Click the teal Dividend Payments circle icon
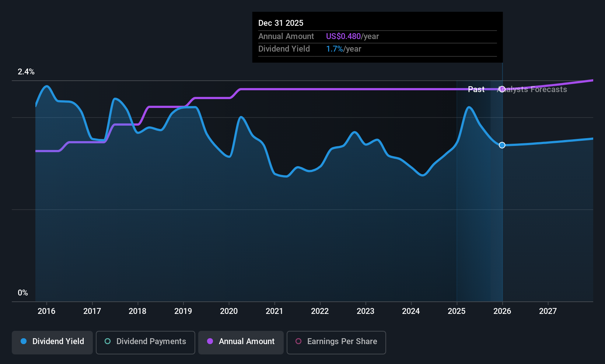The width and height of the screenshot is (605, 364). coord(107,342)
